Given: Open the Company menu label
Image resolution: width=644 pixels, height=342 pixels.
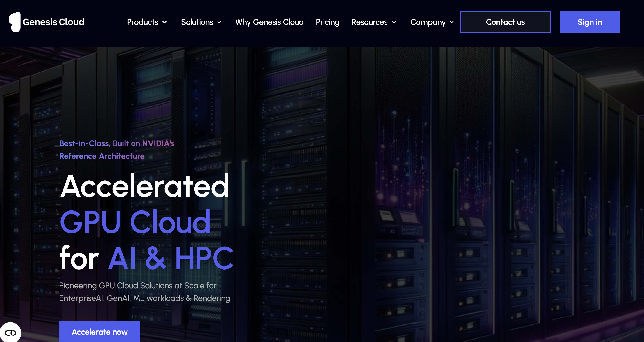Looking at the screenshot, I should [x=428, y=22].
